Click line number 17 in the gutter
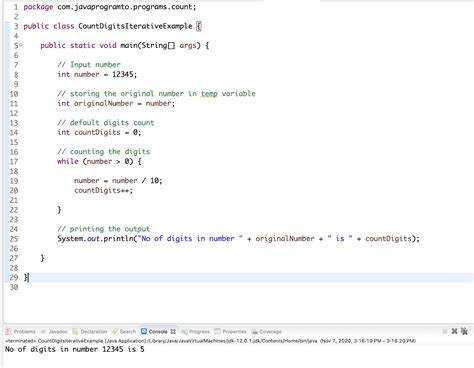 tap(13, 161)
